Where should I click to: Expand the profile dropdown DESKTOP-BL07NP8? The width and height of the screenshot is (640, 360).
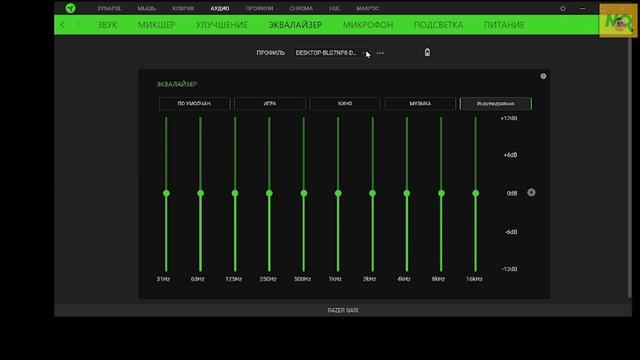point(330,53)
